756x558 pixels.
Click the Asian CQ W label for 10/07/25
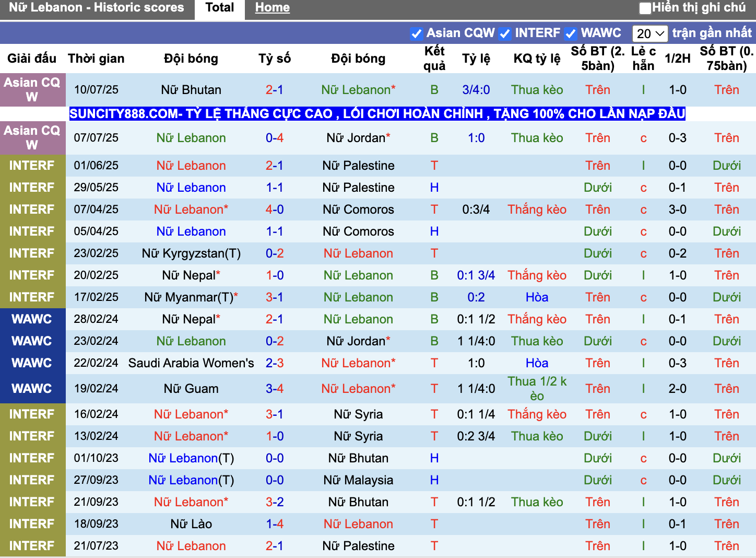32,90
